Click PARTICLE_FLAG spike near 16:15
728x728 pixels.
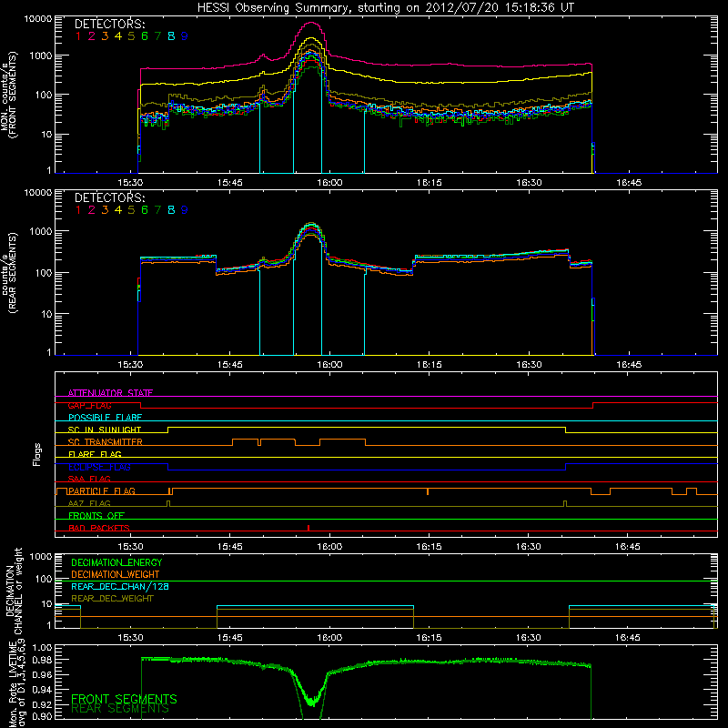click(428, 491)
